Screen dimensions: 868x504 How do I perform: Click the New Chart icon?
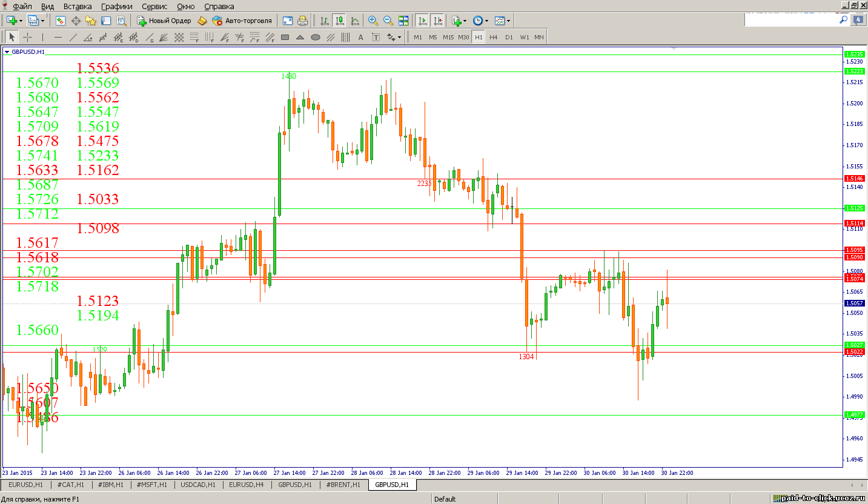(12, 21)
